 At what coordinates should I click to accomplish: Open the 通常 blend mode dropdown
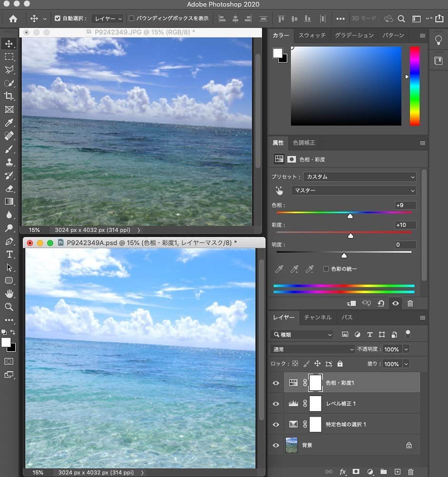pos(312,349)
